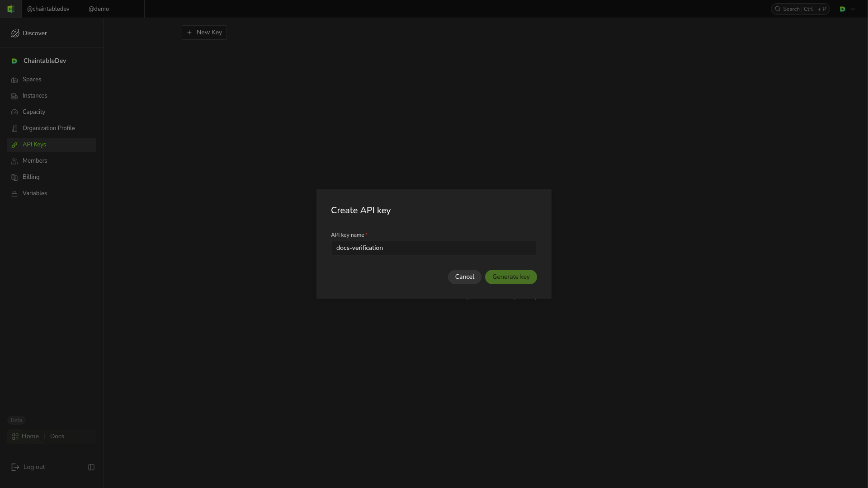Click the Beta badge
868x488 pixels.
[16, 420]
